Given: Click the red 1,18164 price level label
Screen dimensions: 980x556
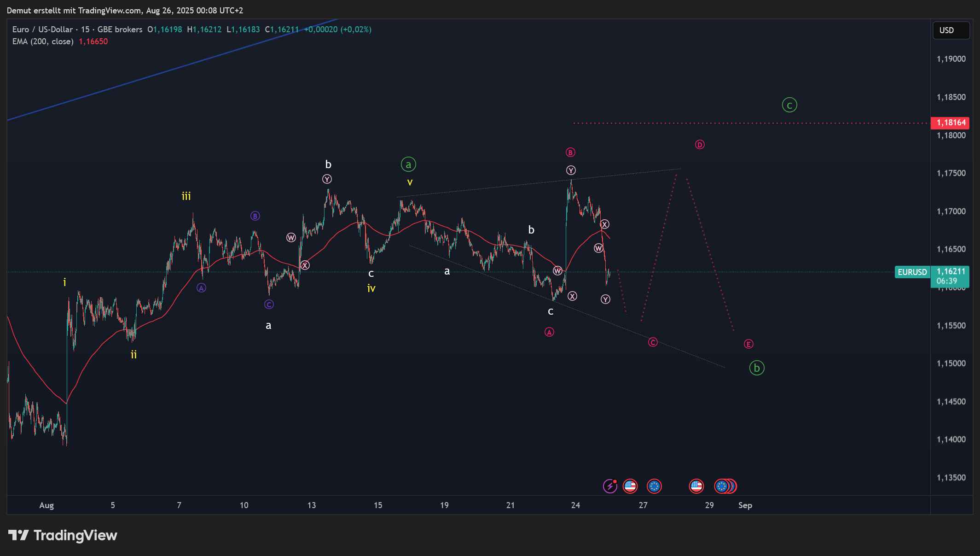Looking at the screenshot, I should click(951, 123).
